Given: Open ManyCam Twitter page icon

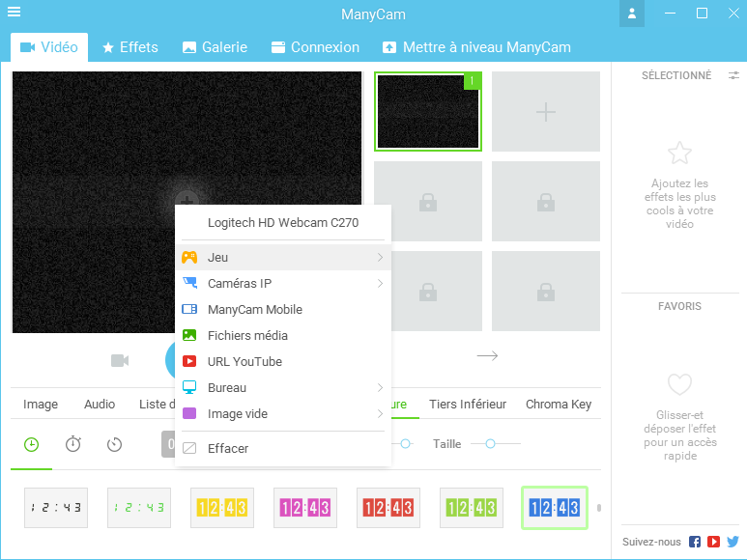Looking at the screenshot, I should pyautogui.click(x=733, y=542).
